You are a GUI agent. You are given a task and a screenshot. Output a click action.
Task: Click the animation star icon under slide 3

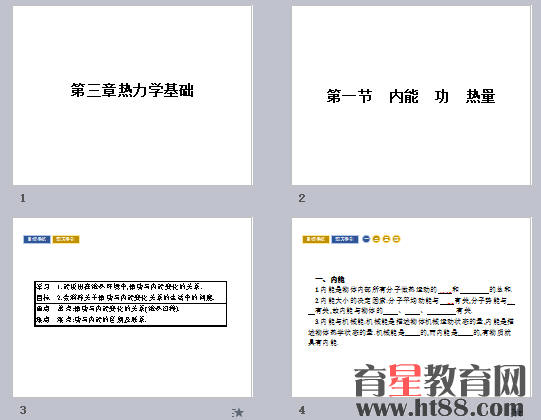[238, 412]
